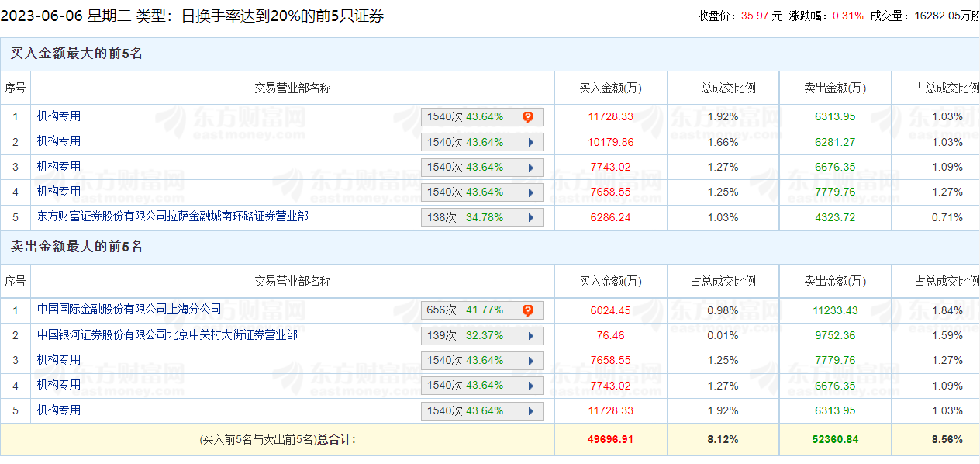Expand arrow in buy row 2 机构专用
This screenshot has width=980, height=464.
[531, 143]
